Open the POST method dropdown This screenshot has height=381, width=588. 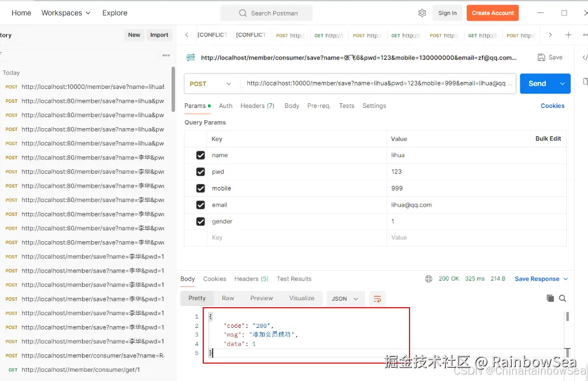[211, 84]
